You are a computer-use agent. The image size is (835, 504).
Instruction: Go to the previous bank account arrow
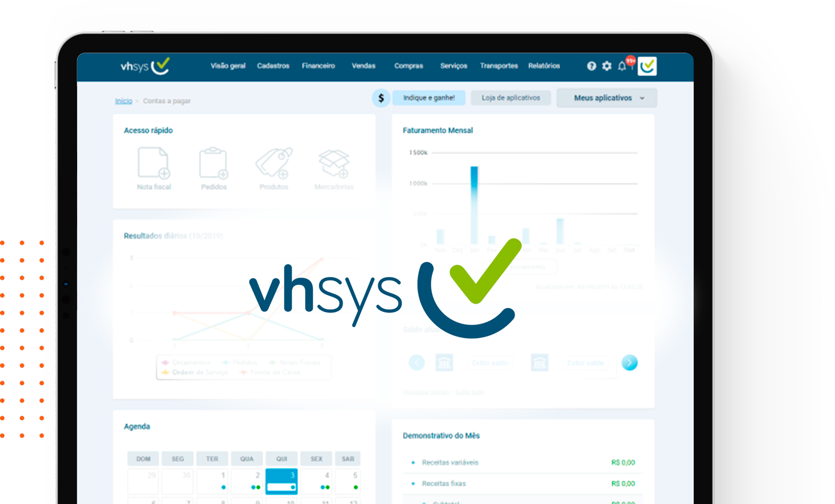tap(417, 363)
